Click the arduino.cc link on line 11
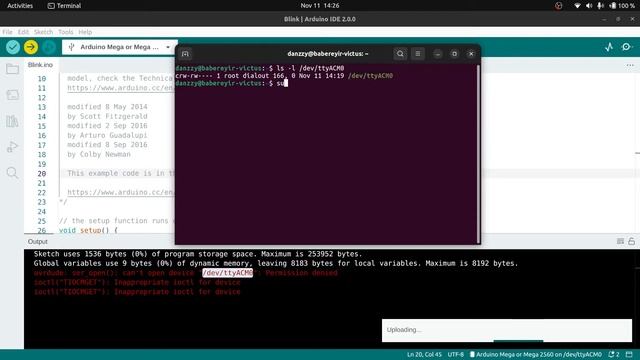Image resolution: width=640 pixels, height=360 pixels. [120, 88]
